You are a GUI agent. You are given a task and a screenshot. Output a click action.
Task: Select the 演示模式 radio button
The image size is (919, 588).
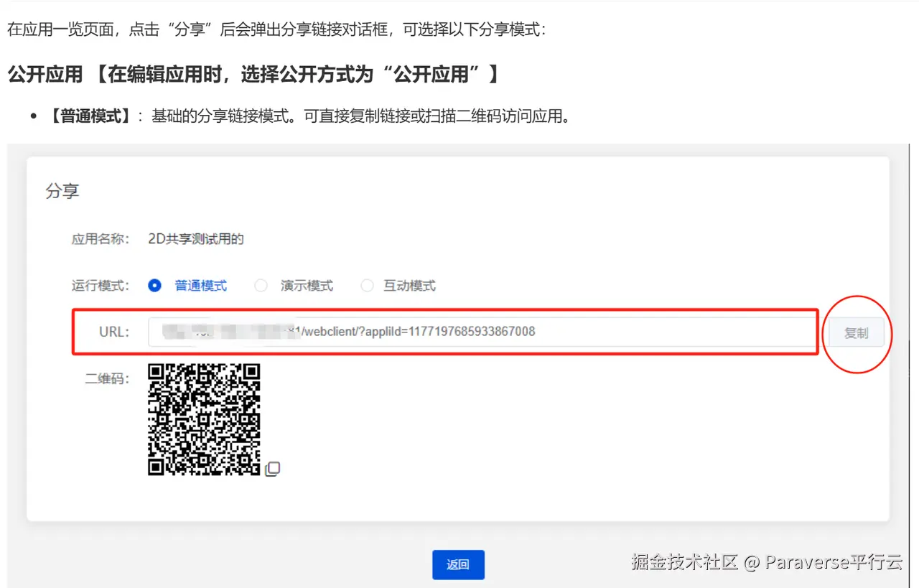tap(261, 286)
